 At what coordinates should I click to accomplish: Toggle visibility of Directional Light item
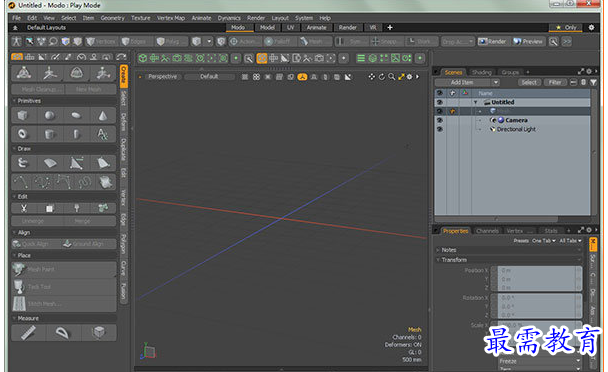coord(439,129)
